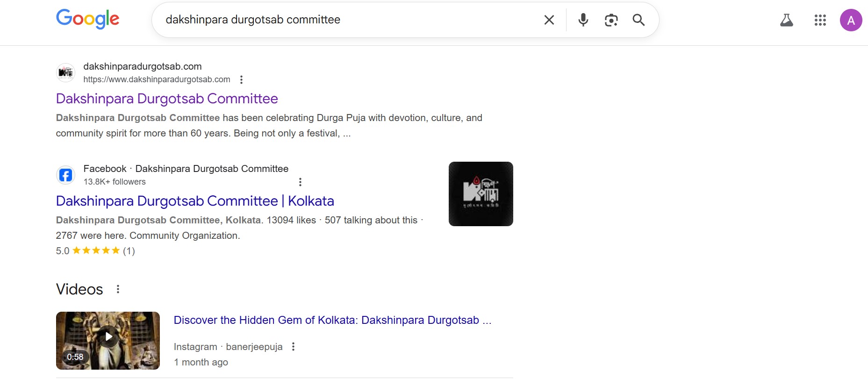This screenshot has width=868, height=379.
Task: Click the dakshinparadurgotsab.com site favicon
Action: pyautogui.click(x=65, y=72)
